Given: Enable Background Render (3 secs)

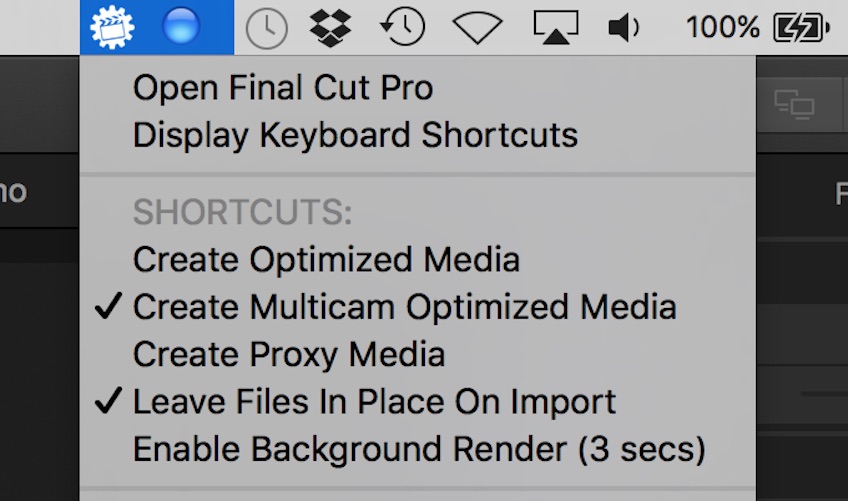Looking at the screenshot, I should (419, 449).
